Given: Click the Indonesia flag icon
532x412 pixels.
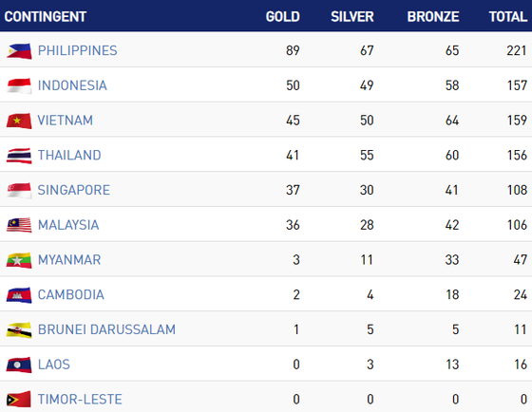Looking at the screenshot, I should point(19,85).
